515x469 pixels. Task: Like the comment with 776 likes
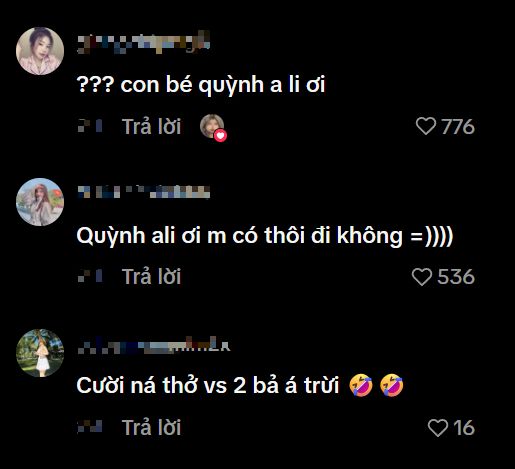pyautogui.click(x=426, y=127)
